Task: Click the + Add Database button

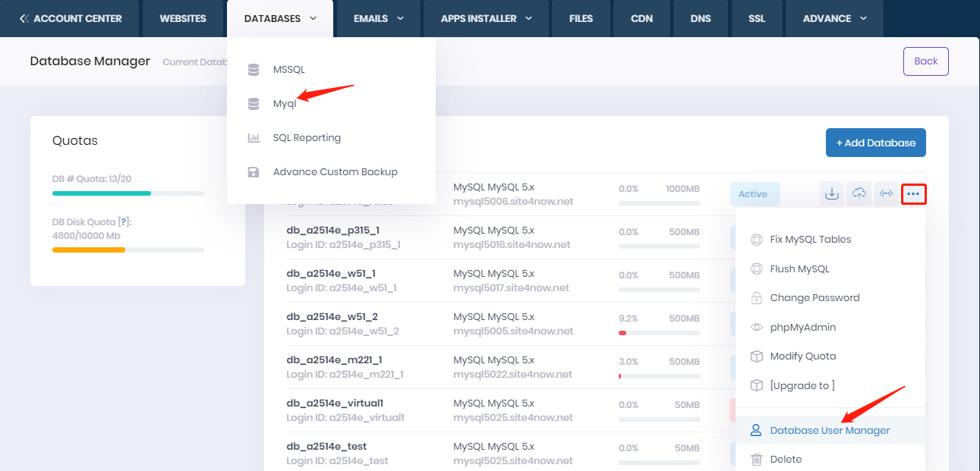Action: tap(875, 143)
